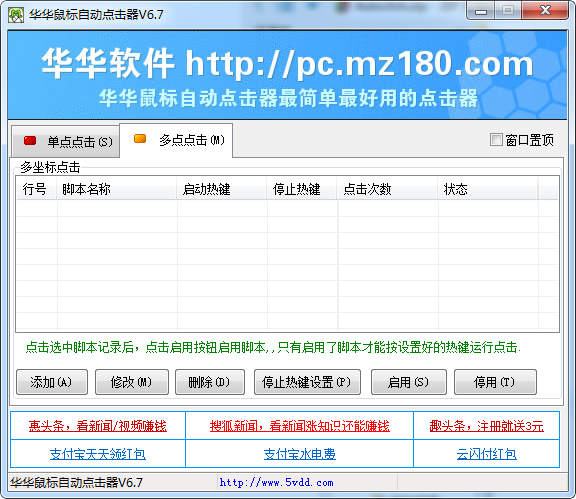Click the red icon on 单点点击 tab
This screenshot has height=499, width=576.
pos(30,140)
